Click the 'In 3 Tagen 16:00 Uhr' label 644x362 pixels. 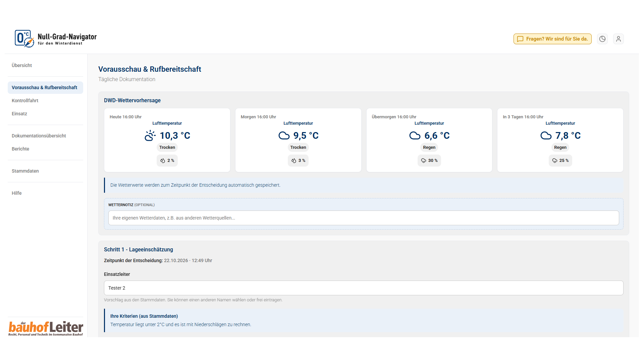click(x=523, y=117)
